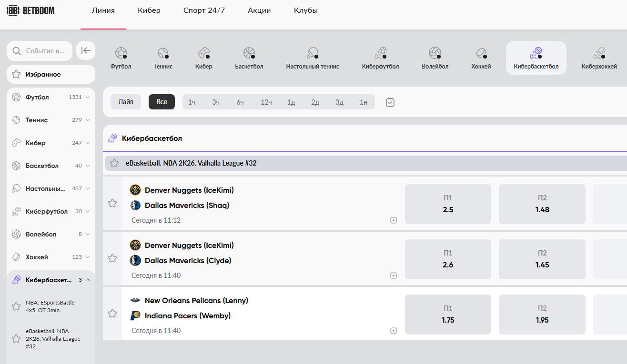Open NBA. ESportsBattle 4x5. OT 3min. league
627x364 pixels.
pos(50,306)
